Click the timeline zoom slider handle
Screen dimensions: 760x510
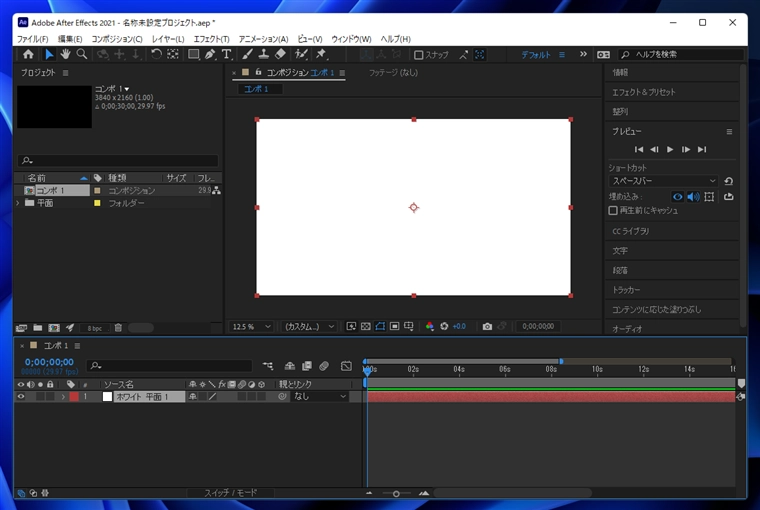pyautogui.click(x=396, y=494)
